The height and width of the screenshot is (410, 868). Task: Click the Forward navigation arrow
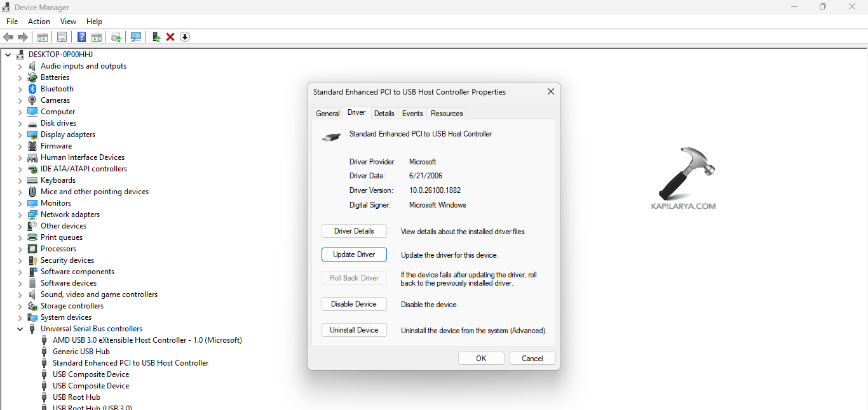click(23, 37)
